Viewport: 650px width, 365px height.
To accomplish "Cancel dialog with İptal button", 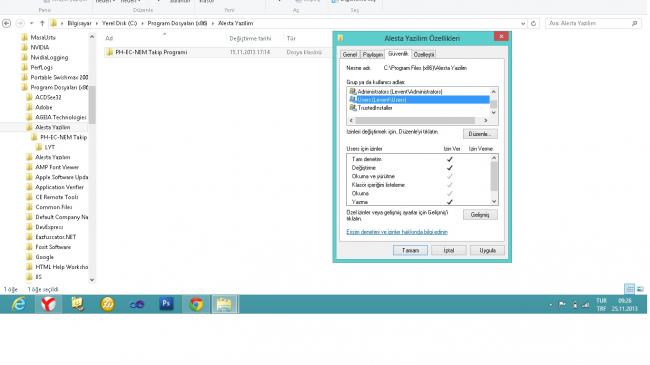I will (x=449, y=251).
